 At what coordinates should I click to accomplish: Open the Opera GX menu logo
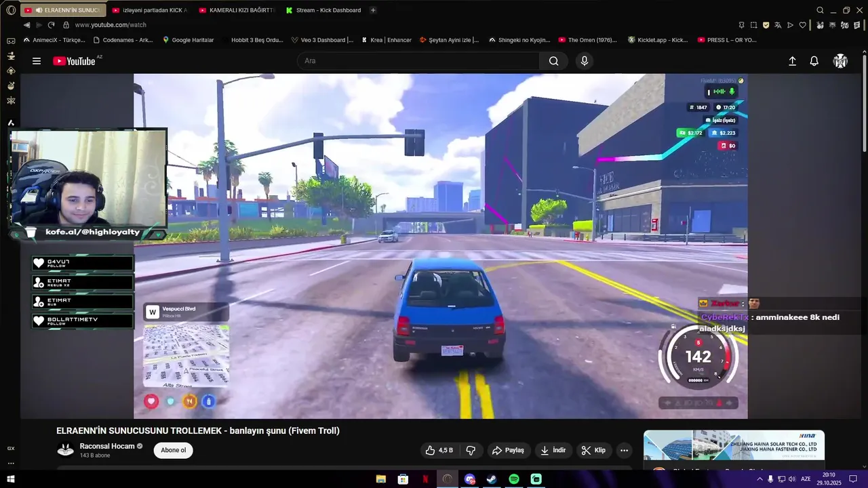point(11,10)
